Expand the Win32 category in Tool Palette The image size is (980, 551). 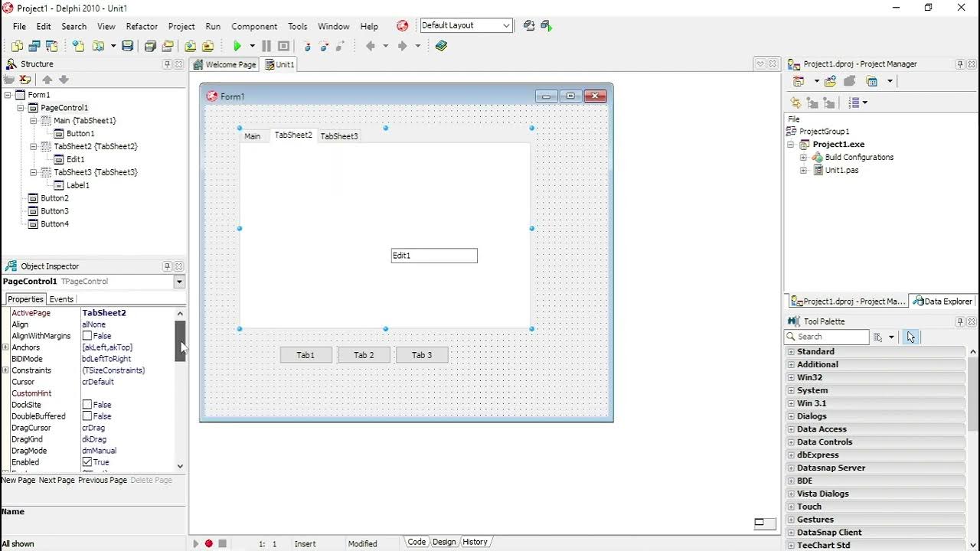coord(791,377)
